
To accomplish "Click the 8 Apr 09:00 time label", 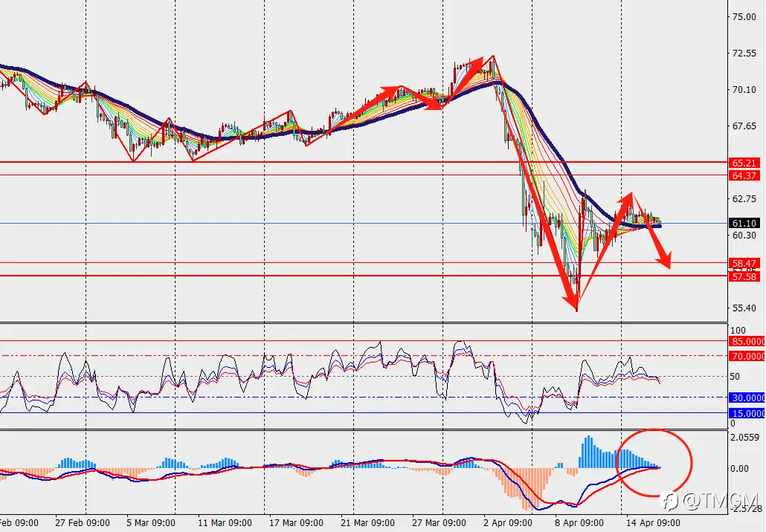I will click(579, 523).
